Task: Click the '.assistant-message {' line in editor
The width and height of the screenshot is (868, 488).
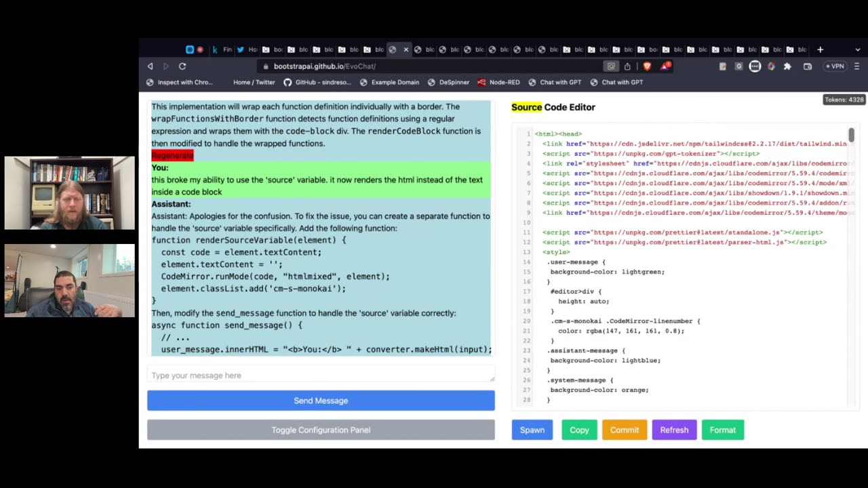Action: point(586,350)
